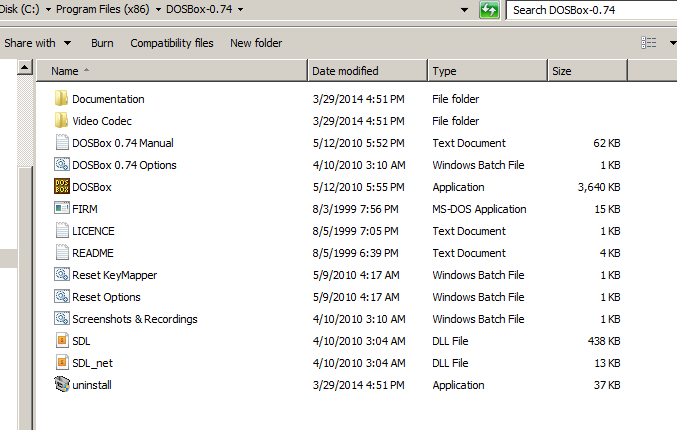This screenshot has height=430, width=677.
Task: Focus the Search DOSBox-0.74 field
Action: (592, 10)
